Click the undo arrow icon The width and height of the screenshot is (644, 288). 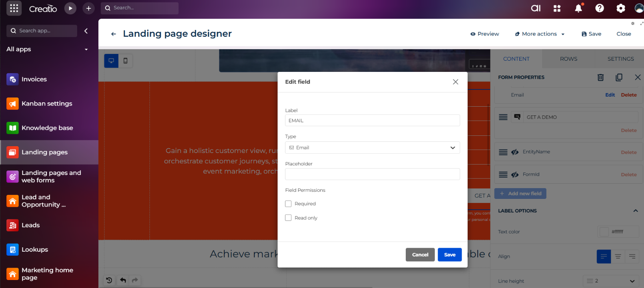coord(123,280)
